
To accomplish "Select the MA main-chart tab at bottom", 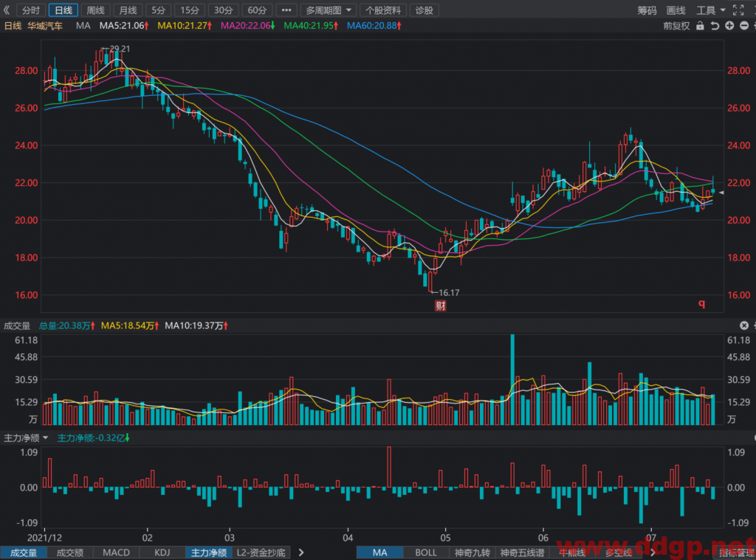I will coord(380,553).
